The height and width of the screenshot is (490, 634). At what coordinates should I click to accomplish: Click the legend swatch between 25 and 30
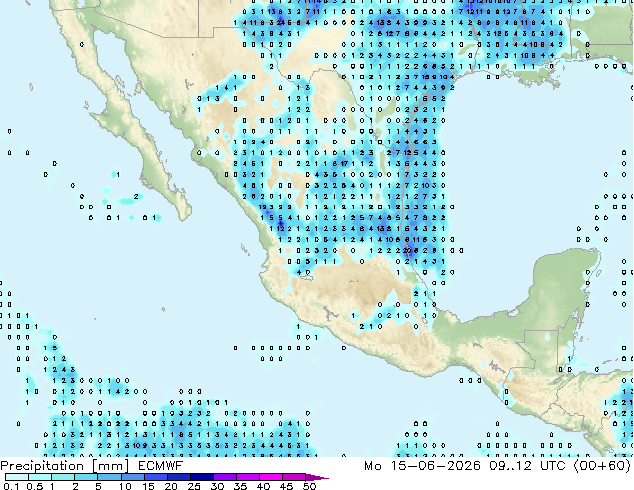point(201,477)
